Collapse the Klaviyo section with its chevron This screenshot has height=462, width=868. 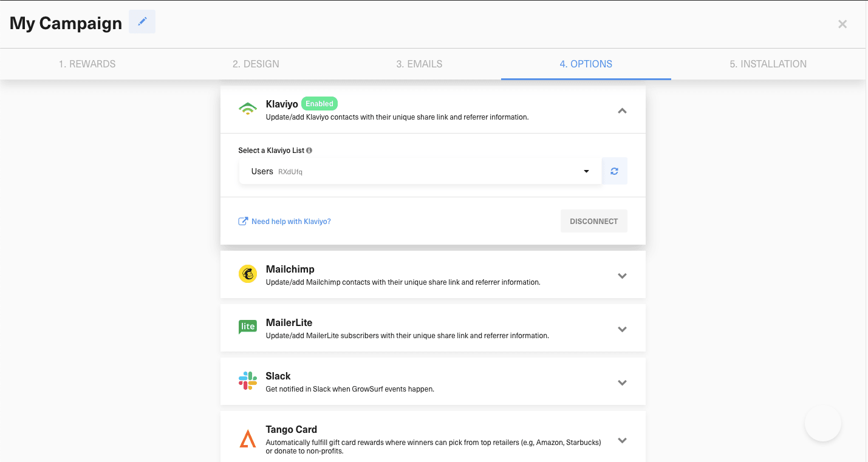tap(622, 111)
